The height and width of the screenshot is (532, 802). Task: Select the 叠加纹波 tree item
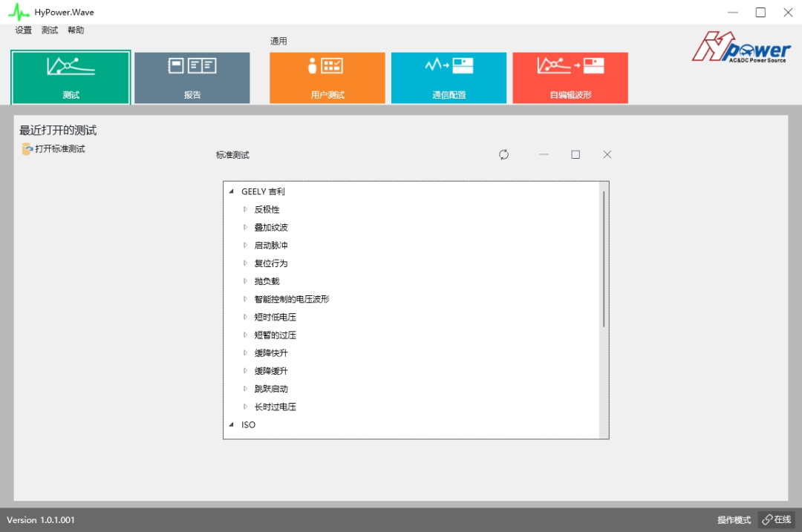pos(271,227)
